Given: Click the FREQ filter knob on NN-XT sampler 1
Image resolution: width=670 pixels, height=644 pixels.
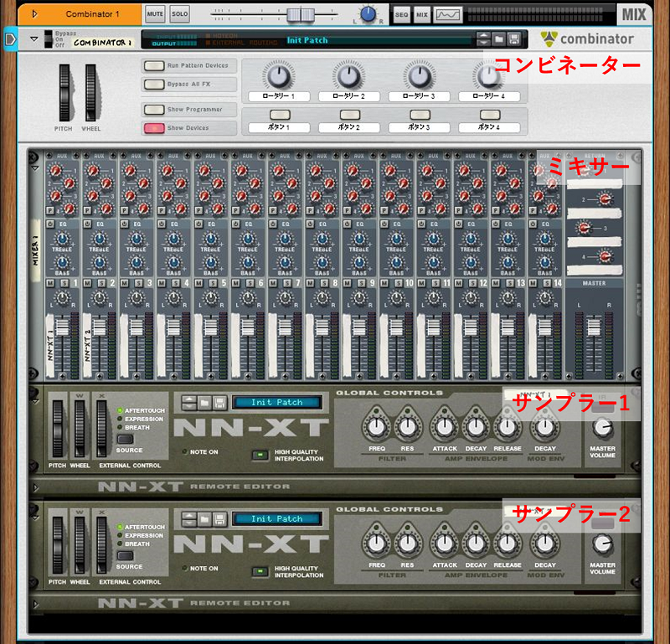Looking at the screenshot, I should coord(376,426).
